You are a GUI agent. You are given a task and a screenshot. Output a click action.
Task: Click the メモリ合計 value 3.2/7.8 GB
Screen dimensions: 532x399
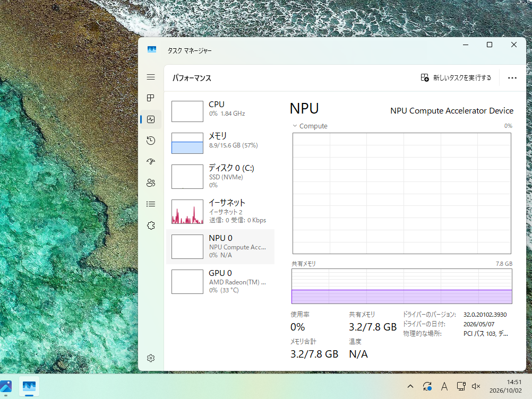click(314, 354)
